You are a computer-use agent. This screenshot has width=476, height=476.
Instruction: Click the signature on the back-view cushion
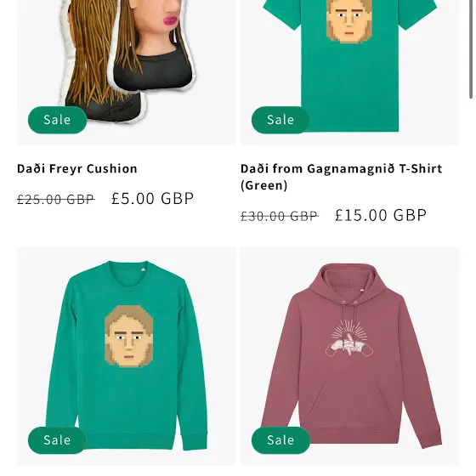(120, 109)
